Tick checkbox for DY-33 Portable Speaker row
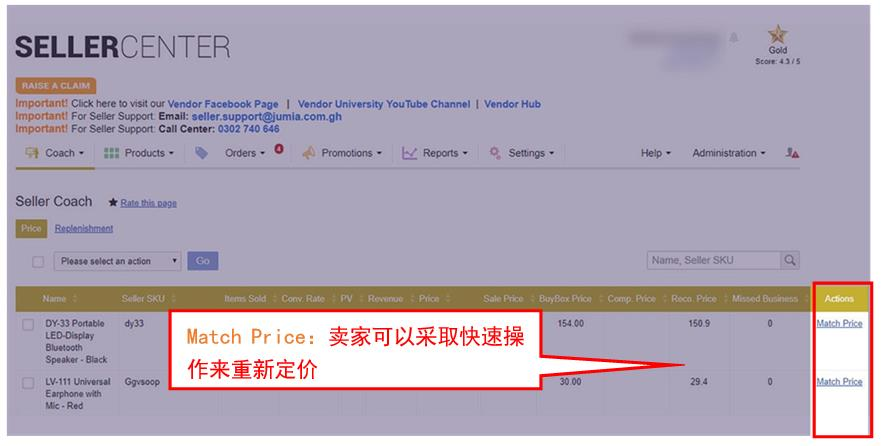This screenshot has width=881, height=446. pos(28,325)
